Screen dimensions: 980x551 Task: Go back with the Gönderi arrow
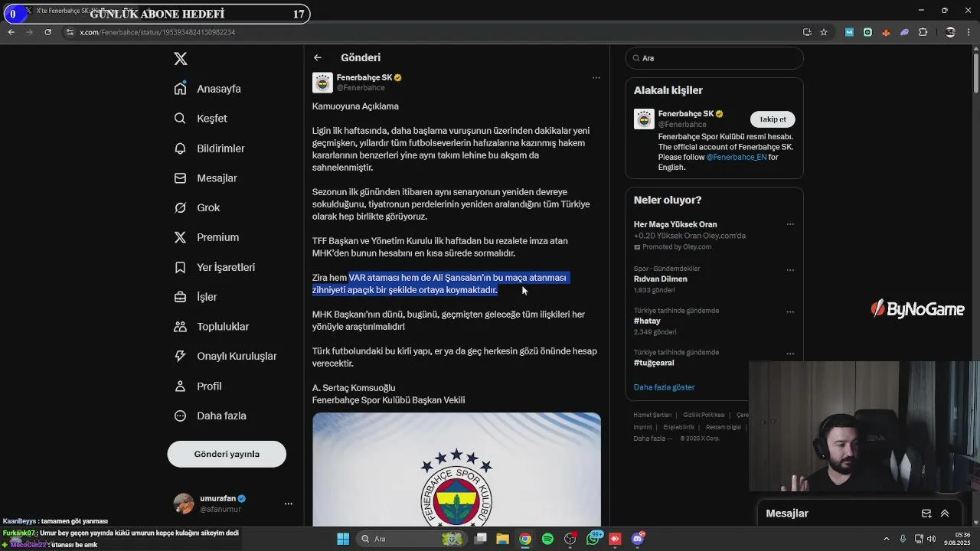317,57
